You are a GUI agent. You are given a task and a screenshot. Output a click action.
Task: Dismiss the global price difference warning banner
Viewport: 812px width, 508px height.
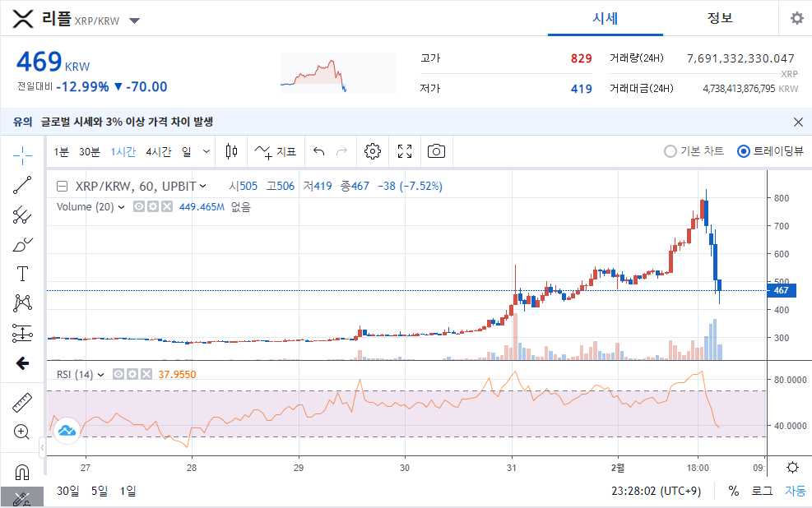(797, 122)
